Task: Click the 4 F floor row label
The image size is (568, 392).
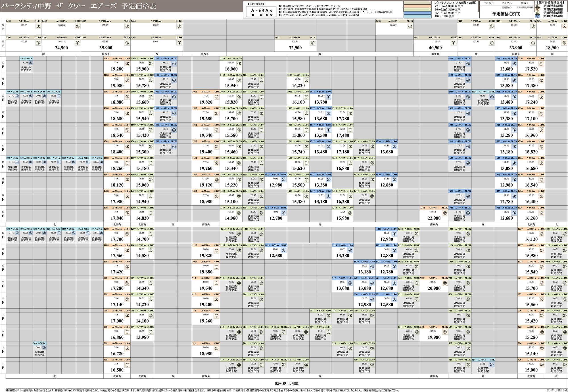Action: pos(3,366)
